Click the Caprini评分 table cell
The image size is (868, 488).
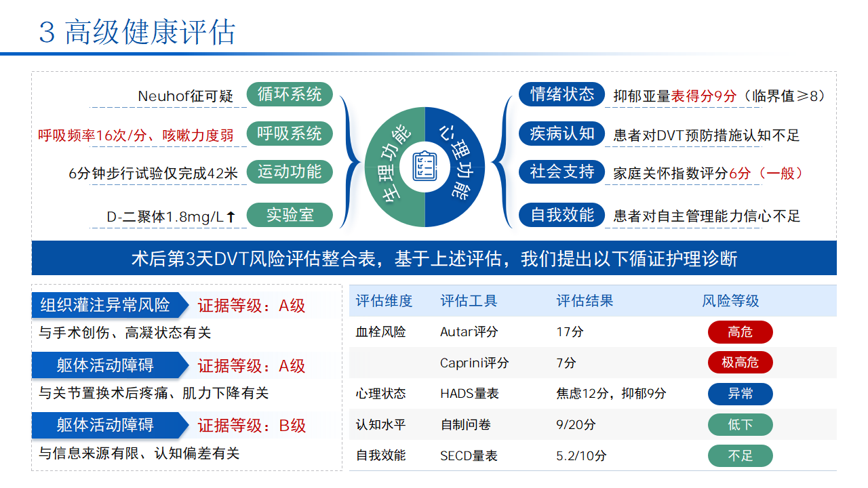tap(474, 363)
